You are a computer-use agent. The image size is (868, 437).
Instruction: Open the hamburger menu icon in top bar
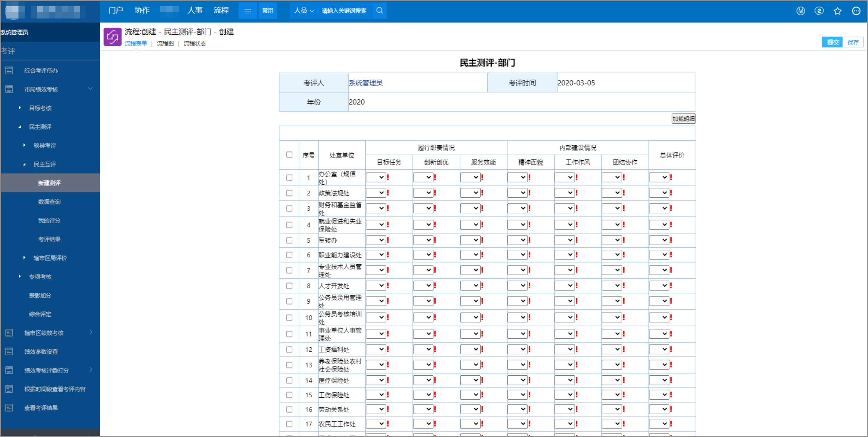(x=248, y=11)
